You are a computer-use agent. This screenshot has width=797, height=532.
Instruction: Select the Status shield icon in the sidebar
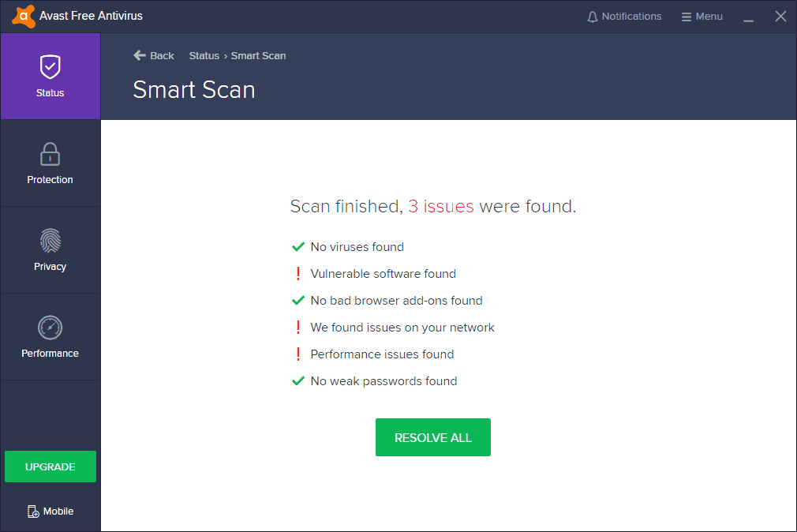[50, 66]
